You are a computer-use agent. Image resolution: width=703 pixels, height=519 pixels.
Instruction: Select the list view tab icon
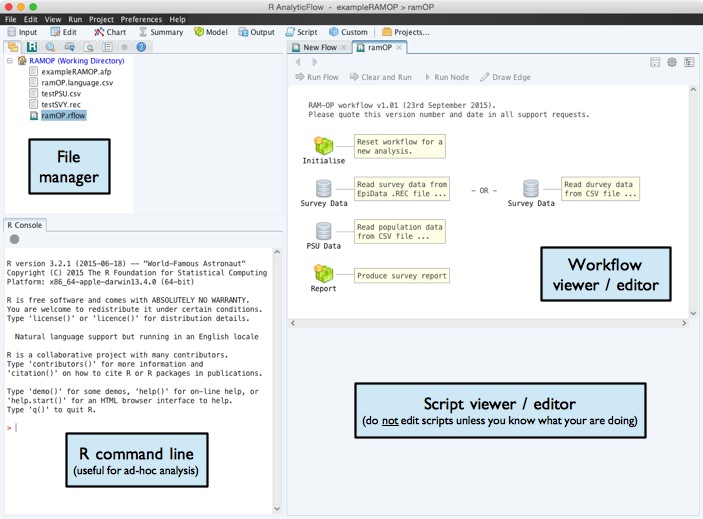click(x=107, y=47)
